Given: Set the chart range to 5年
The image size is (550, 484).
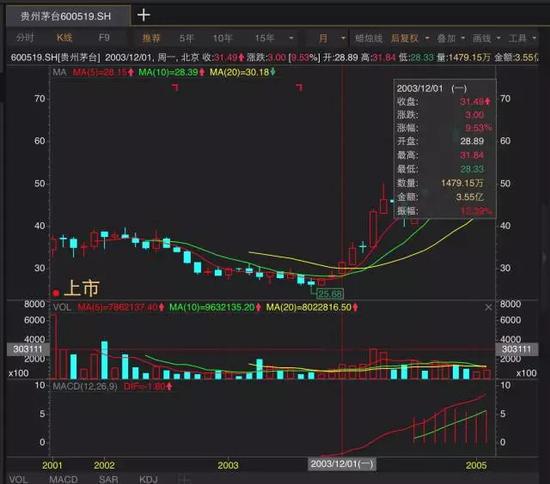Looking at the screenshot, I should [x=186, y=38].
